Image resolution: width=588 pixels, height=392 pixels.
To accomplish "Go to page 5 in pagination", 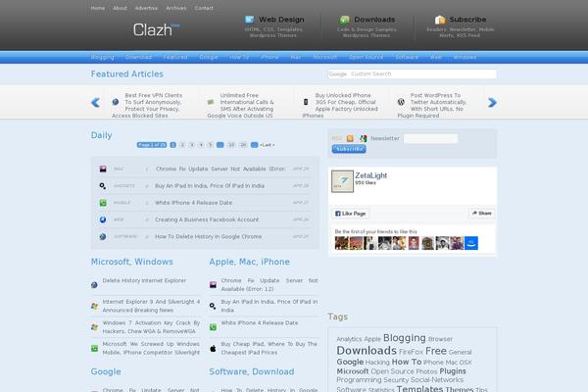I will 211,145.
